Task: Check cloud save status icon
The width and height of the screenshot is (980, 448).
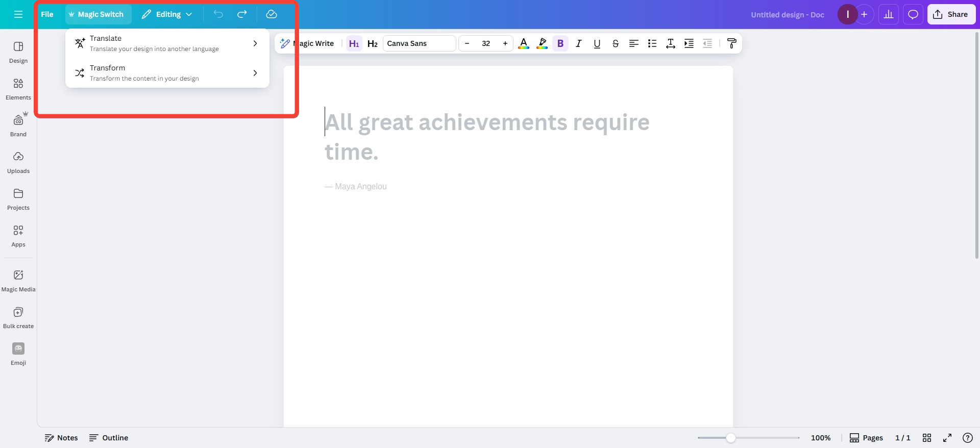Action: 272,14
